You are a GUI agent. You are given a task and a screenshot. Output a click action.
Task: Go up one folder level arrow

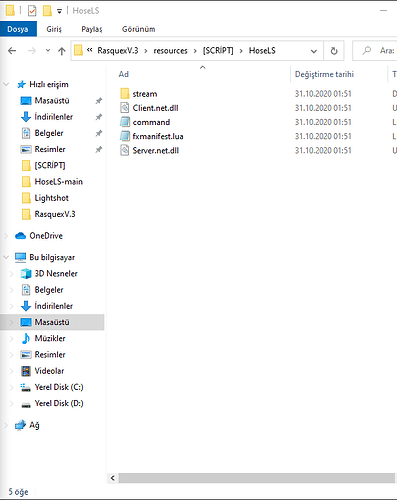point(62,51)
